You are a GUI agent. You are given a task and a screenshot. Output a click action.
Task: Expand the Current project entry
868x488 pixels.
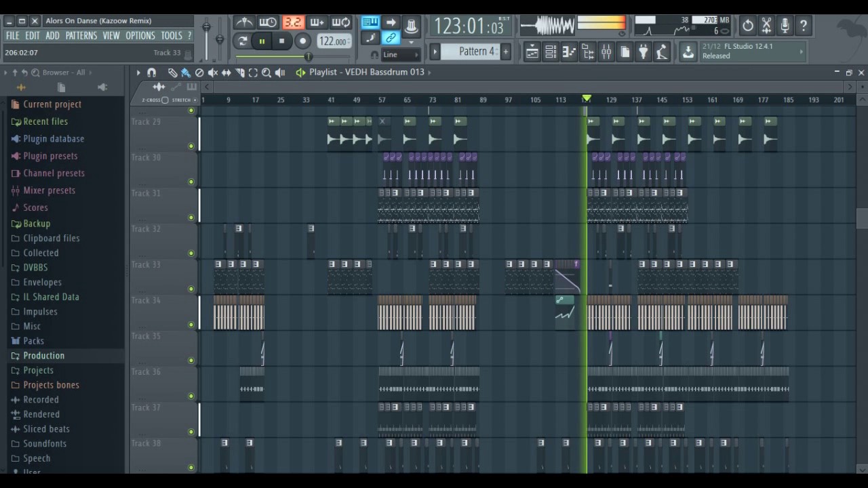point(52,104)
